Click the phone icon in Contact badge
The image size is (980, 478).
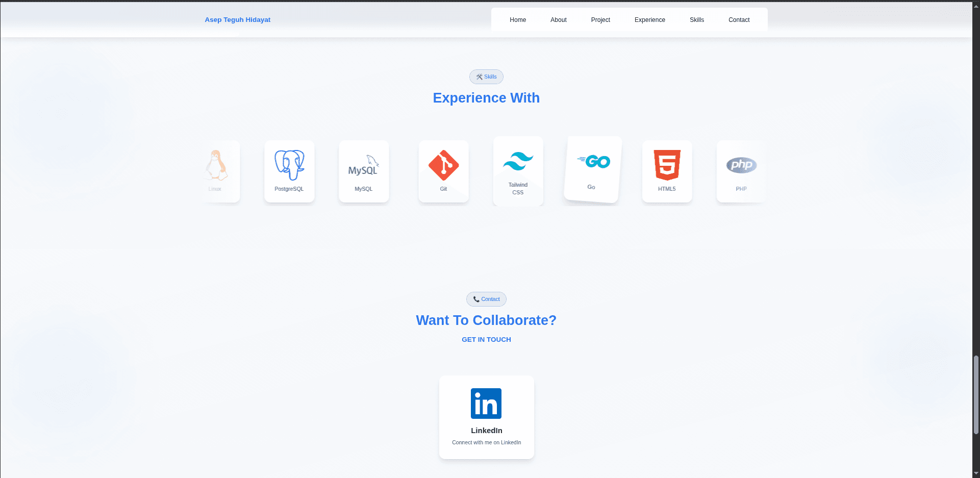click(476, 299)
